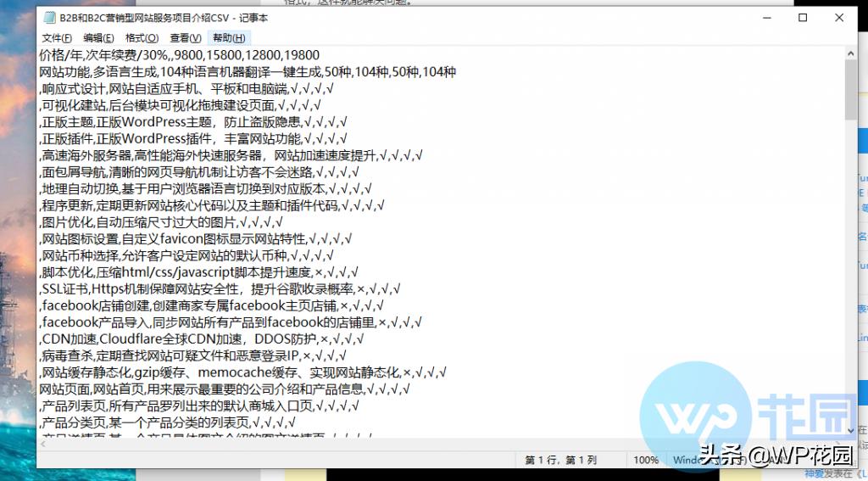Image resolution: width=868 pixels, height=481 pixels.
Task: Click the 网站图标设置 line
Action: 196,239
